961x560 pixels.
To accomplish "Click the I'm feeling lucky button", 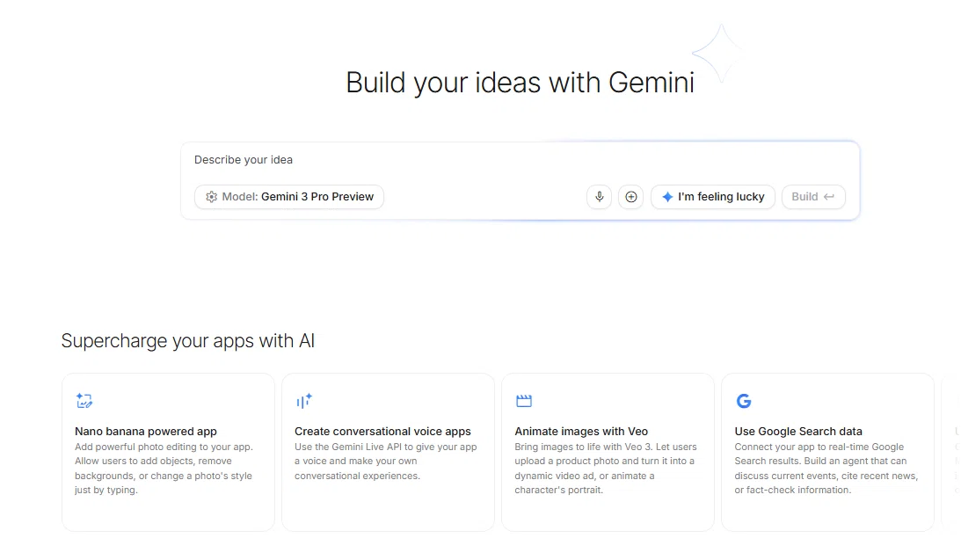I will click(713, 197).
